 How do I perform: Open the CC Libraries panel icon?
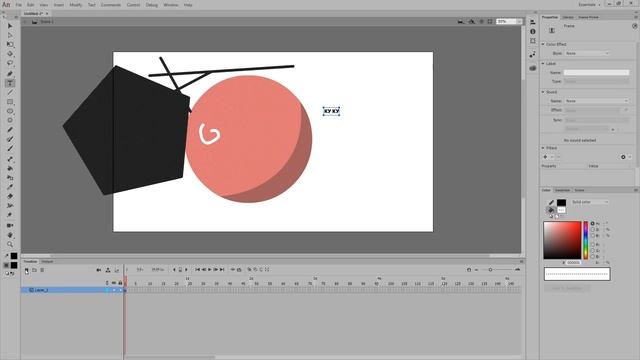click(x=533, y=68)
